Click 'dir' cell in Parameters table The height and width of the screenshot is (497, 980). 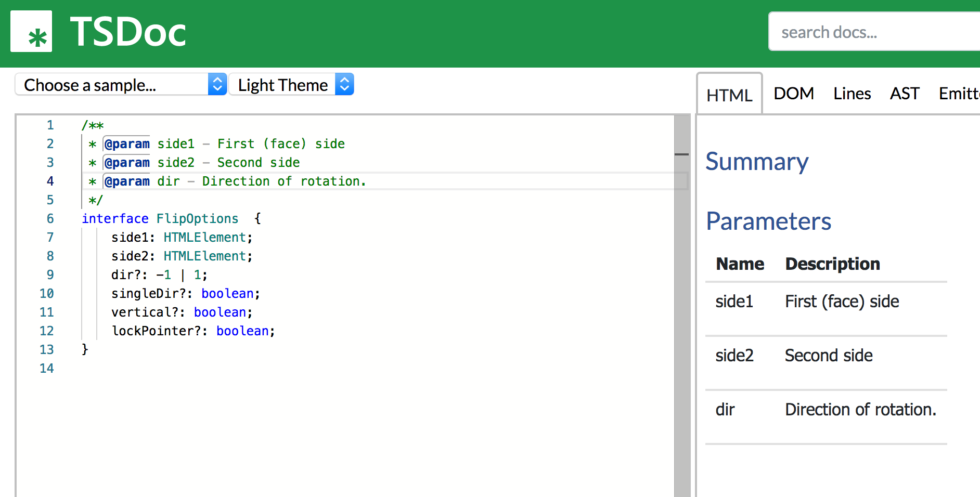725,410
